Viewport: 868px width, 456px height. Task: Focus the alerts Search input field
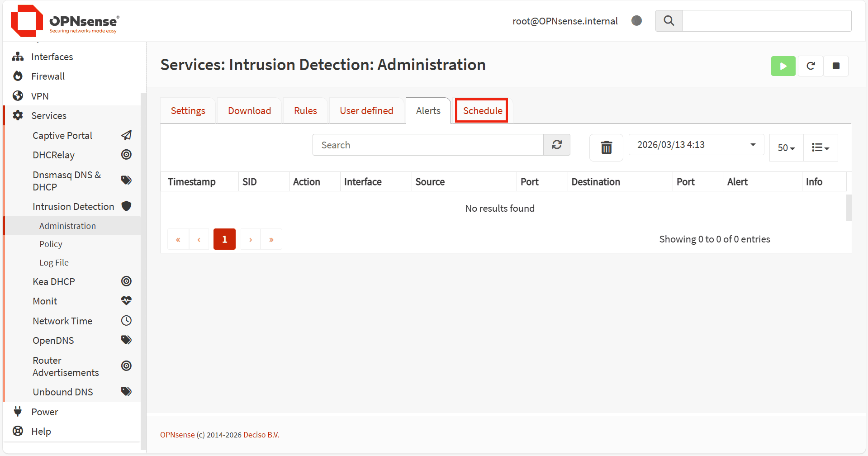click(x=427, y=145)
